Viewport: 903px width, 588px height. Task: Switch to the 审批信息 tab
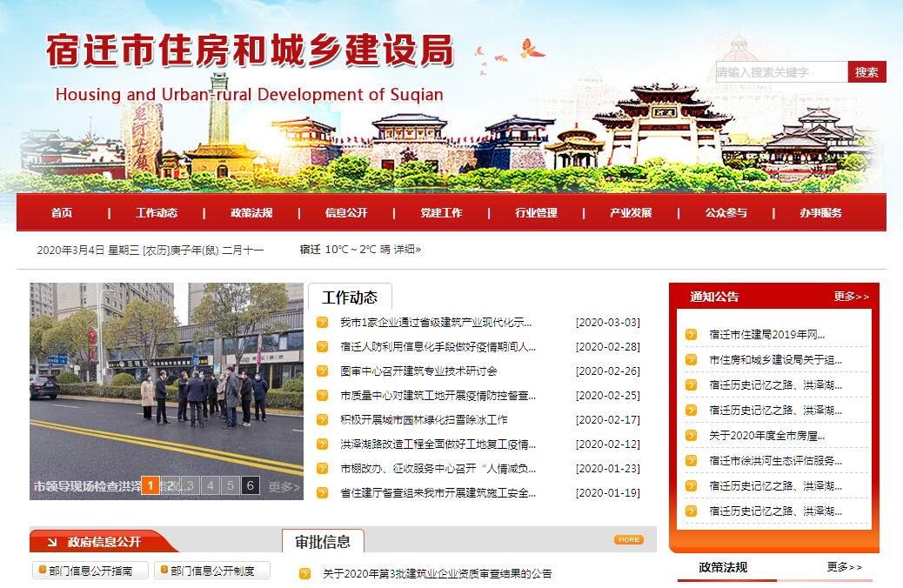[323, 542]
